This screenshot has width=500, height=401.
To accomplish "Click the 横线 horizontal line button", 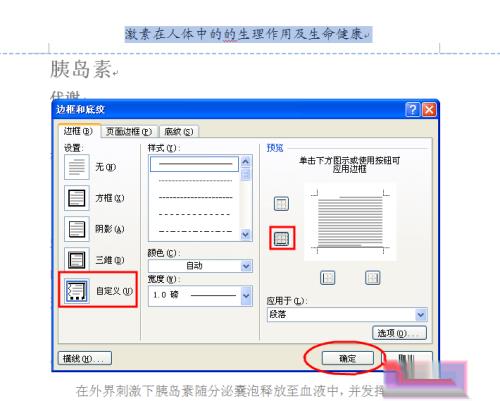I will coord(85,358).
